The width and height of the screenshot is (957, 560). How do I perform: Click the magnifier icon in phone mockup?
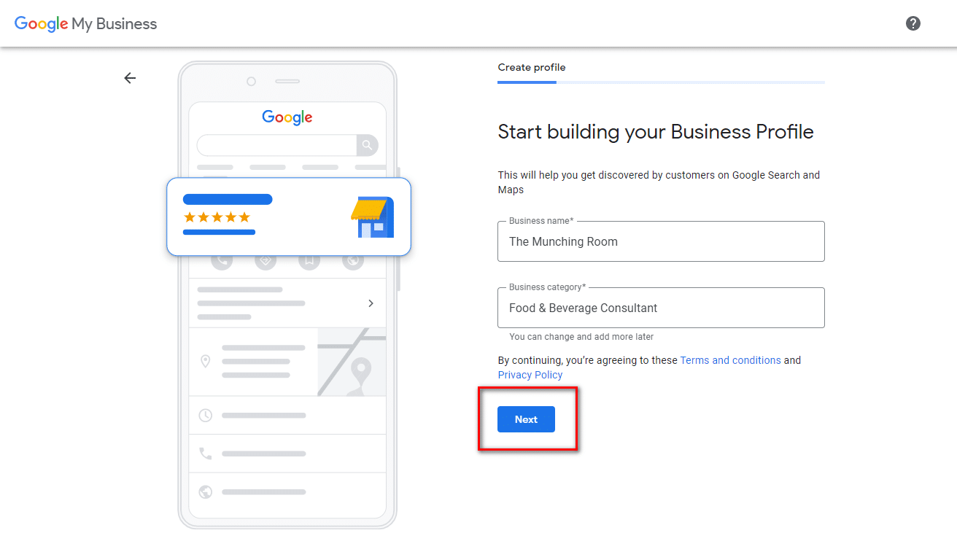pos(368,145)
